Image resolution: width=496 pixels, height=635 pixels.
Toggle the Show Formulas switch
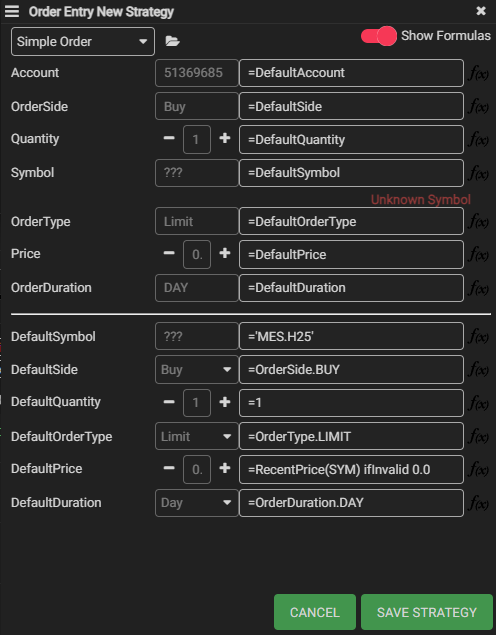tap(379, 36)
